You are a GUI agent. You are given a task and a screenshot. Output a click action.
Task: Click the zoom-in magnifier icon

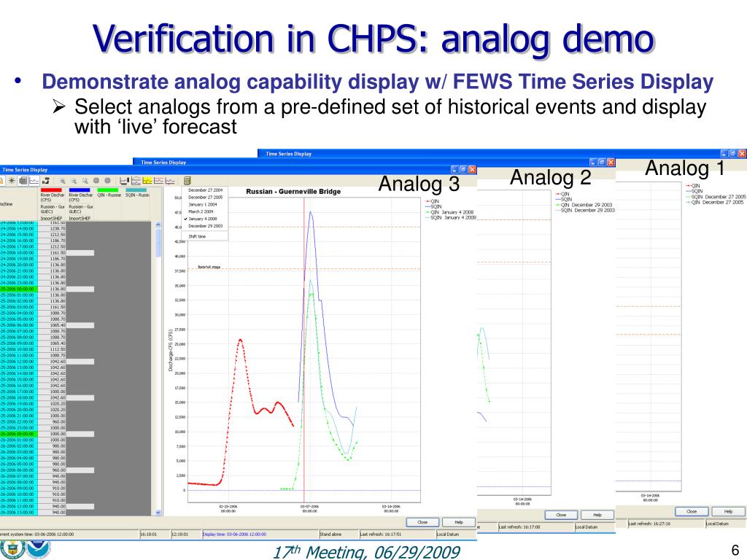pyautogui.click(x=63, y=181)
